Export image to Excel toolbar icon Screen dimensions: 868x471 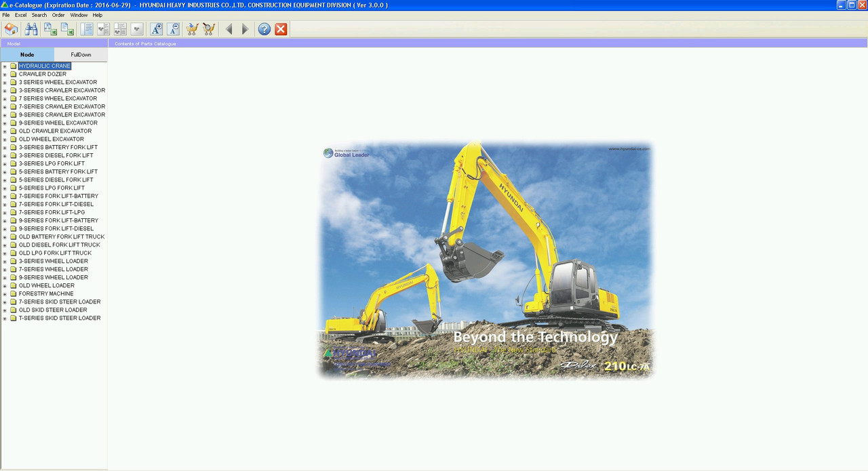coord(50,29)
